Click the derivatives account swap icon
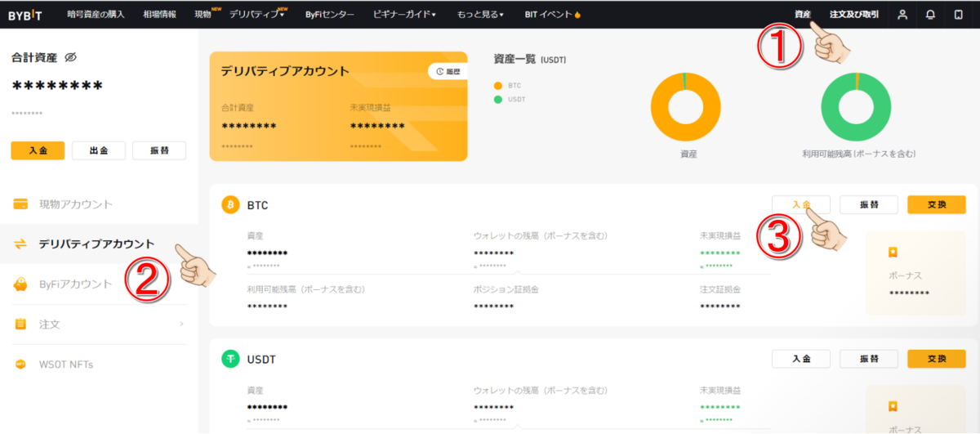The image size is (980, 434). [x=21, y=244]
